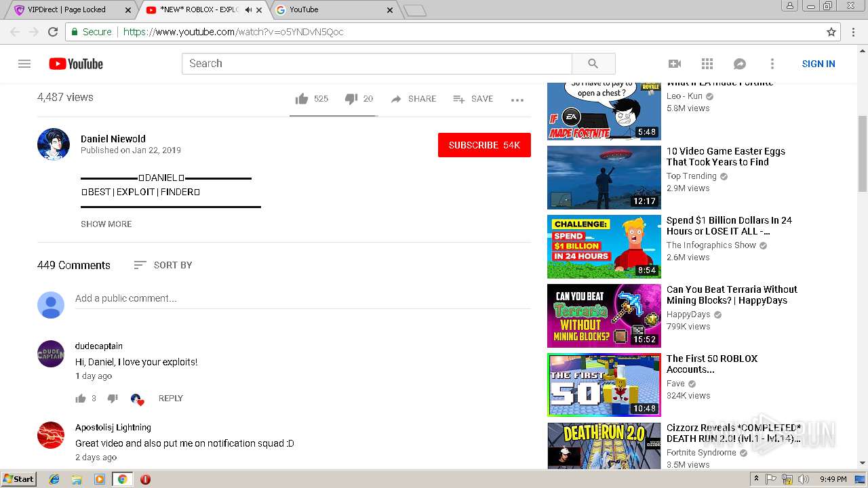The width and height of the screenshot is (868, 488).
Task: Open Spend $1 Billion Dollars video thumbnail
Action: click(x=604, y=247)
